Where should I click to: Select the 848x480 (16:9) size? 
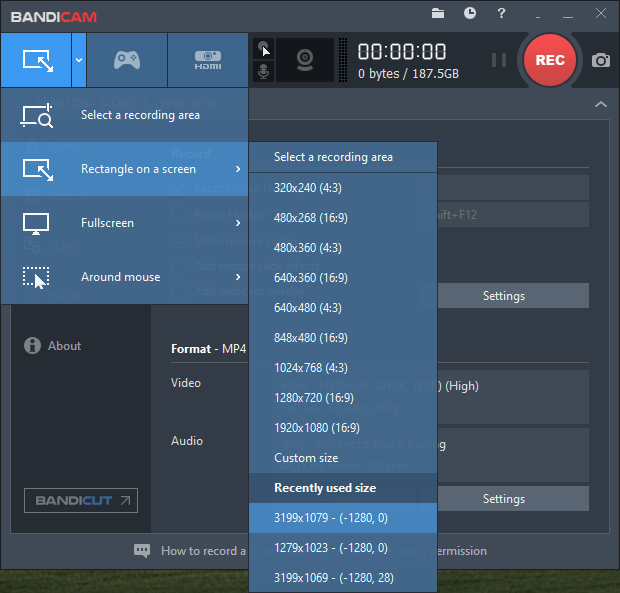(x=343, y=338)
